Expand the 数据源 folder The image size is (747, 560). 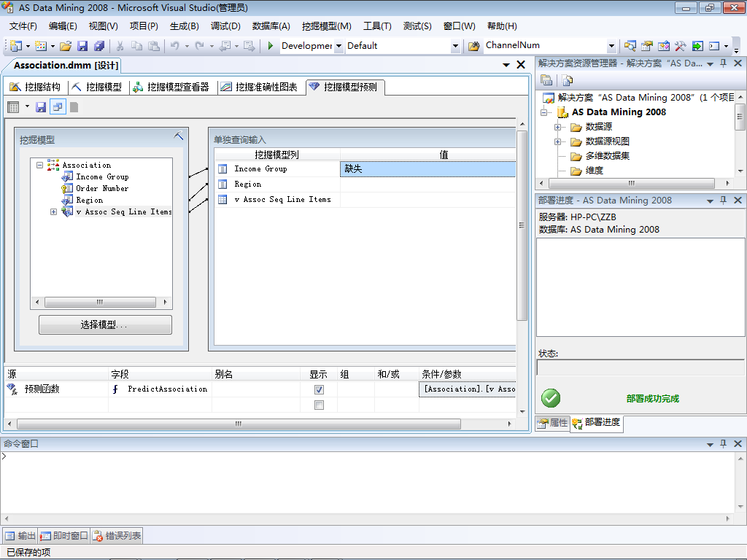pos(557,127)
